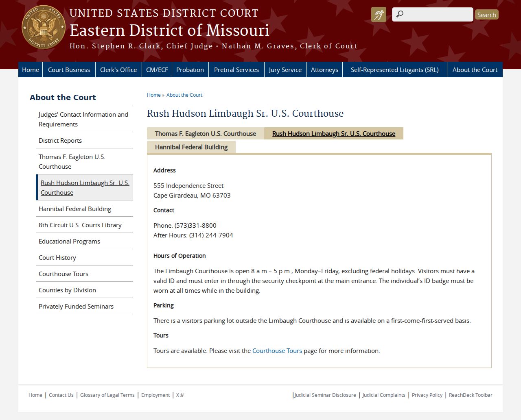Open Judges' Contact Information and Requirements
The height and width of the screenshot is (420, 521).
click(84, 119)
